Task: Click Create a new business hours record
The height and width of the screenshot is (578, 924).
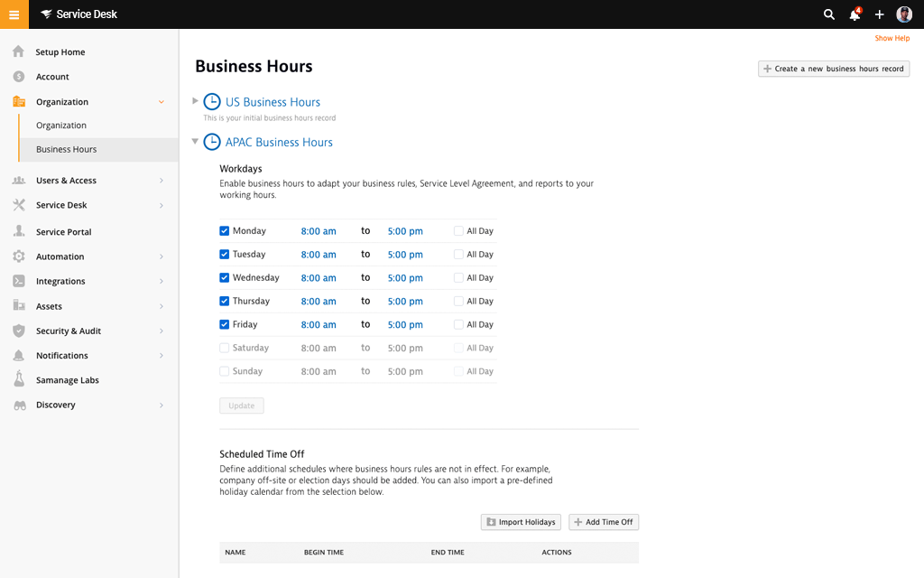Action: pyautogui.click(x=833, y=69)
